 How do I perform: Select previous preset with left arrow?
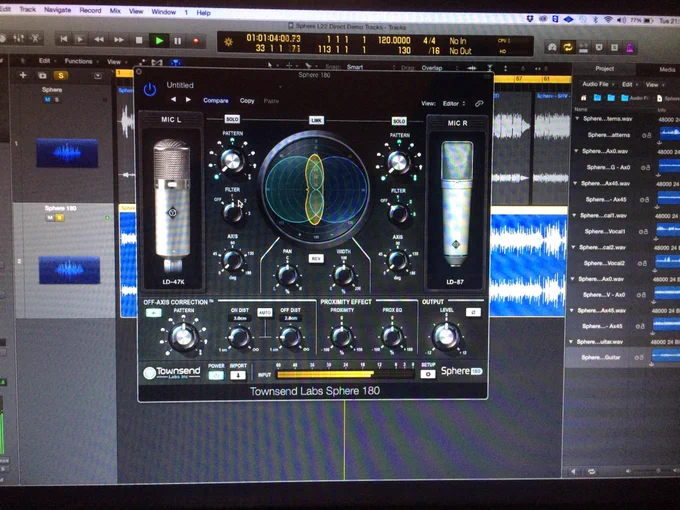(x=173, y=100)
